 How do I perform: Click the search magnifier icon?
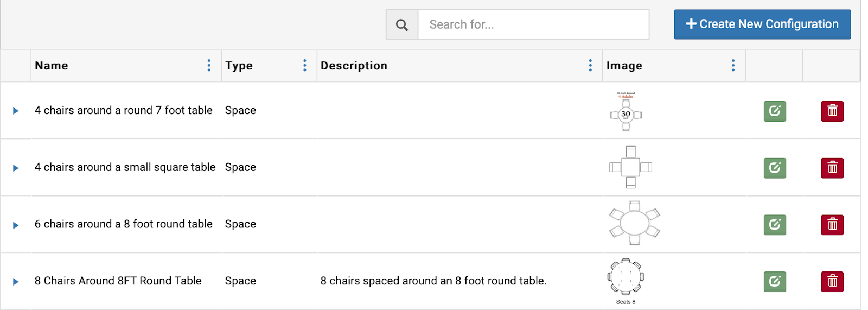[x=401, y=24]
